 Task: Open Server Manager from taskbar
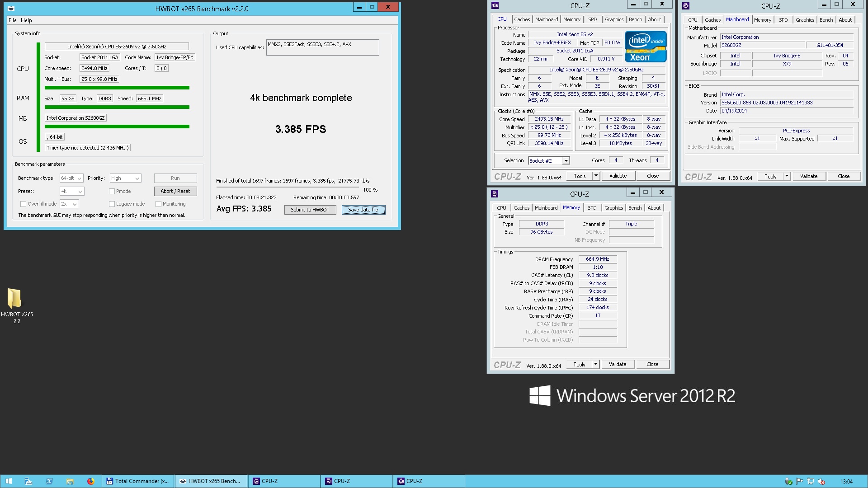click(x=28, y=481)
